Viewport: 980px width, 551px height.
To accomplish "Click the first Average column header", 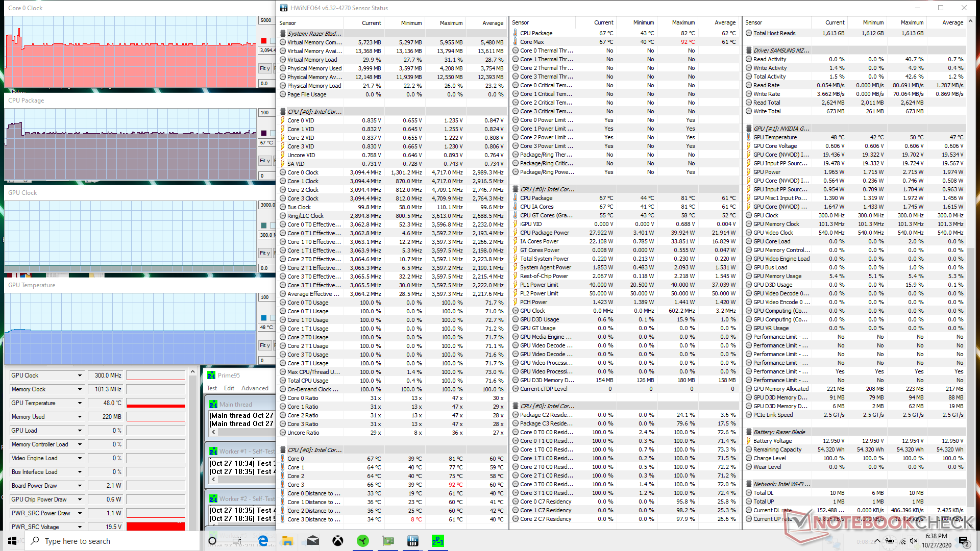I will pos(486,23).
